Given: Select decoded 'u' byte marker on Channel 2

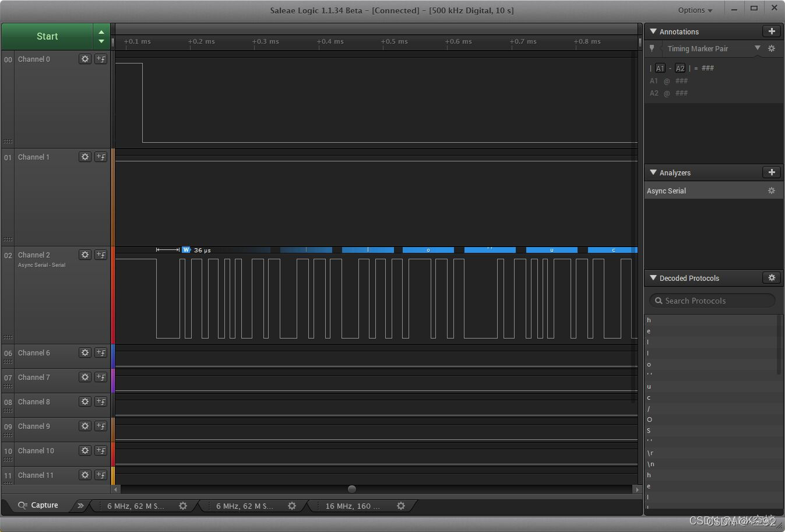Looking at the screenshot, I should [552, 250].
